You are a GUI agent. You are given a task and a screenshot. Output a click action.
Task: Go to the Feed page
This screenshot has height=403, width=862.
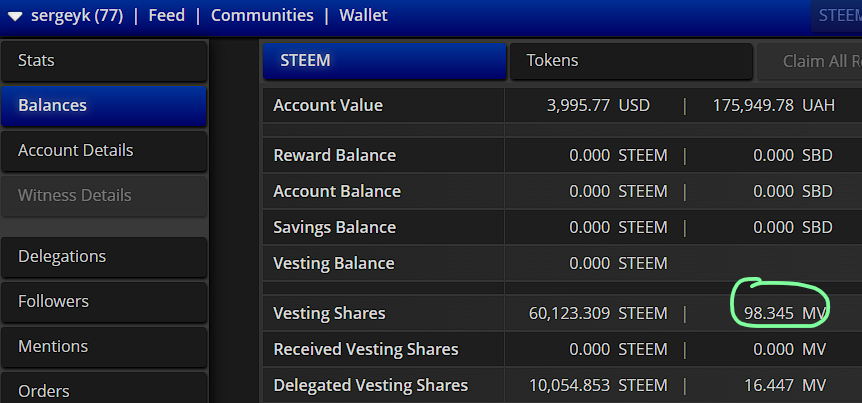click(x=167, y=15)
